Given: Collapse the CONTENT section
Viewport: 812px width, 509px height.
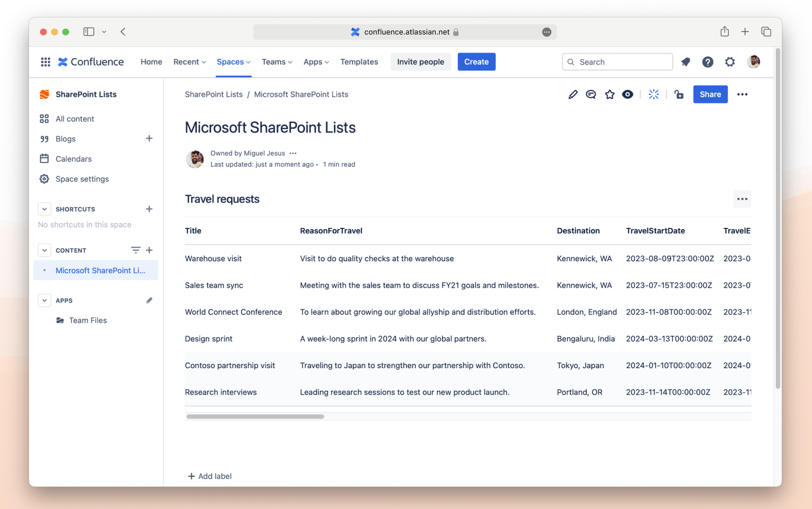Looking at the screenshot, I should (45, 250).
